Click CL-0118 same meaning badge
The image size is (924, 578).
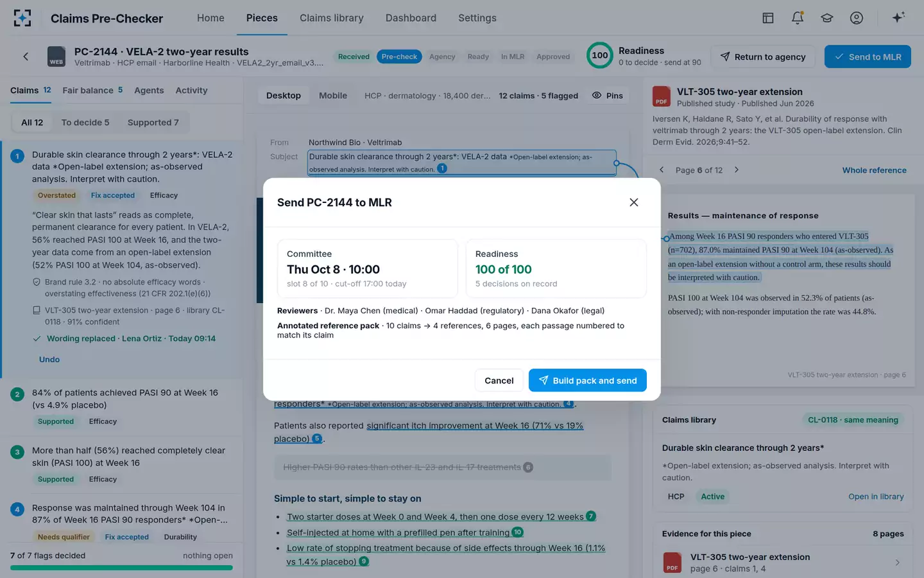point(853,420)
